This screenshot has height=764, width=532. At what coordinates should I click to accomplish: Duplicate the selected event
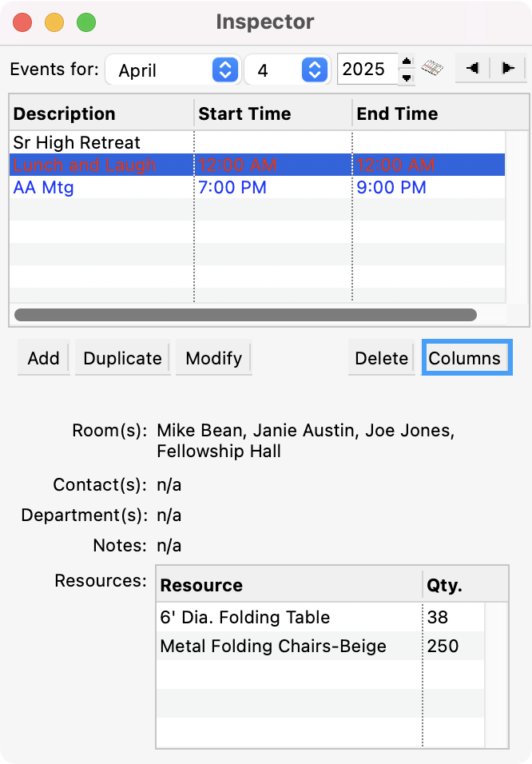tap(123, 359)
